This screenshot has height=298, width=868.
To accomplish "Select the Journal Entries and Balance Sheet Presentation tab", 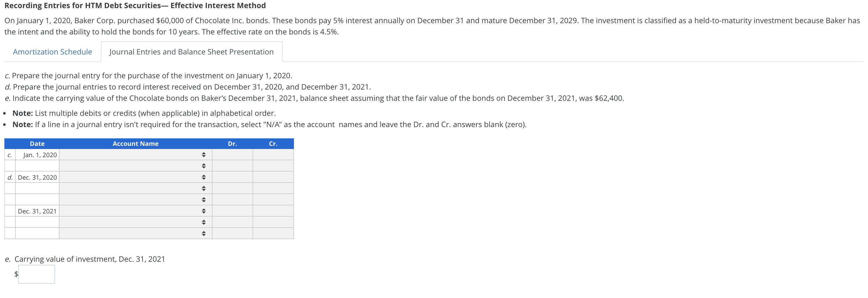I will coord(191,52).
